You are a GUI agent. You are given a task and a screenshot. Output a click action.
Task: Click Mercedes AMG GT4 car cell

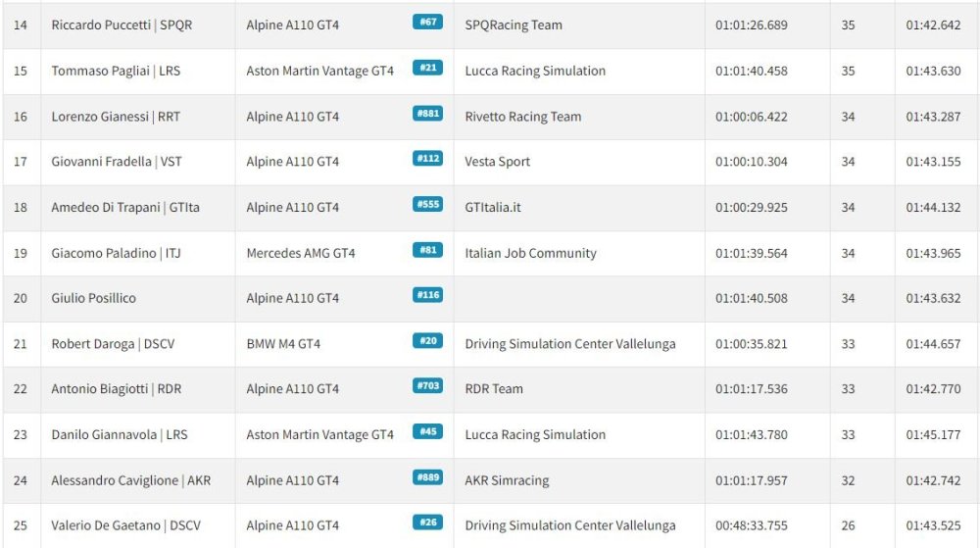pos(301,253)
